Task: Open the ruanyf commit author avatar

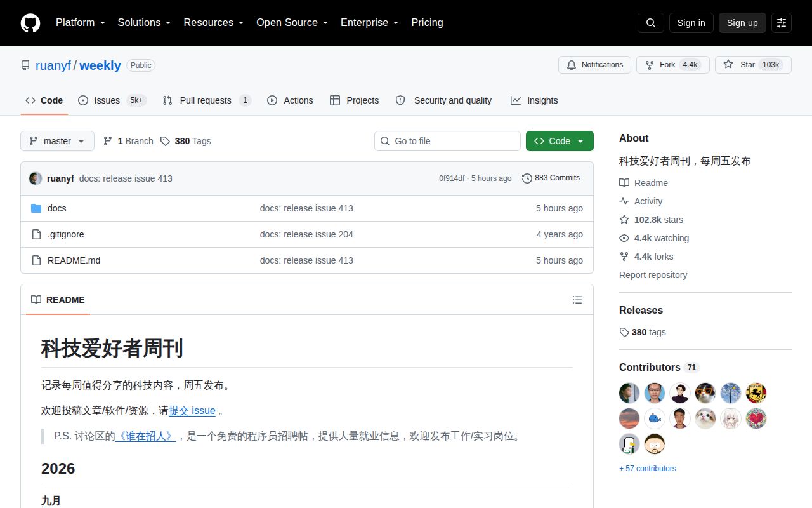Action: [x=36, y=178]
